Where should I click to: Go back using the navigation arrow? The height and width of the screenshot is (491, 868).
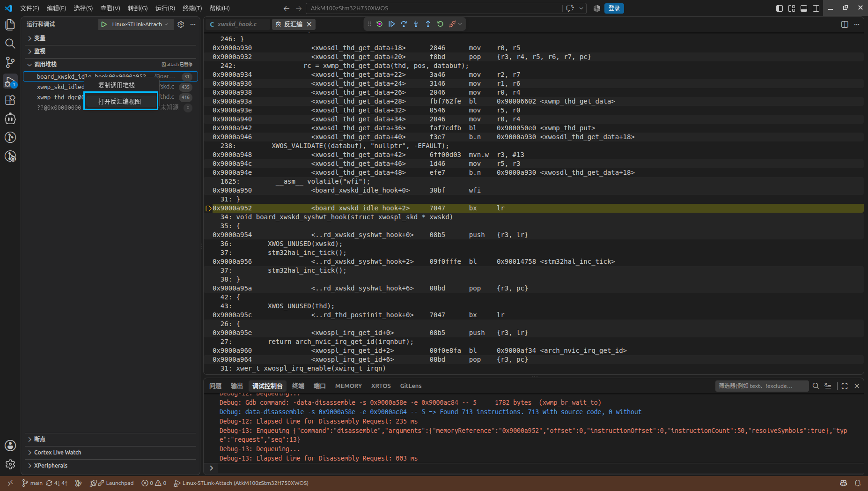pos(287,8)
